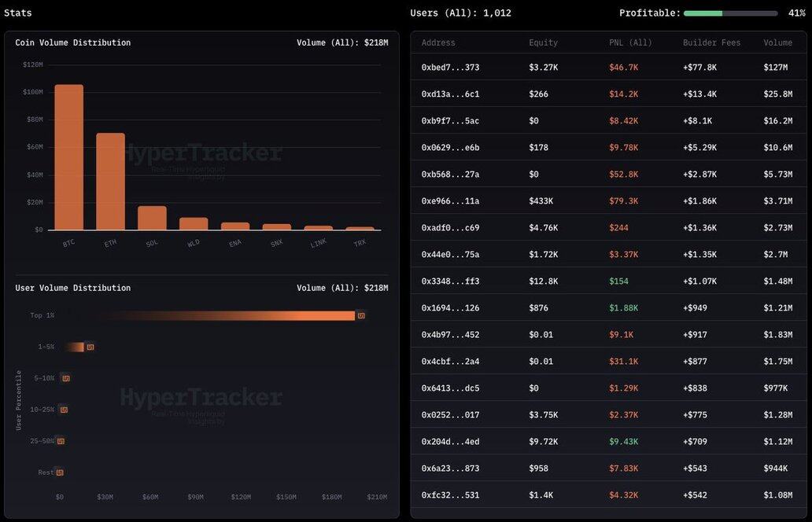Sort table by PNL (All) column

click(x=630, y=42)
